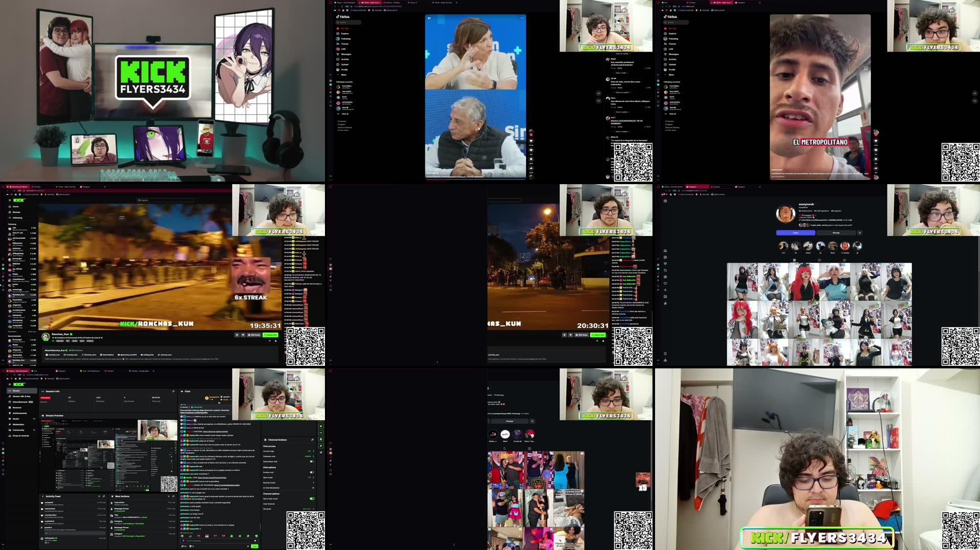Image resolution: width=980 pixels, height=550 pixels.
Task: Switch to Instagram tab in Kick dashboard browser
Action: point(61,371)
